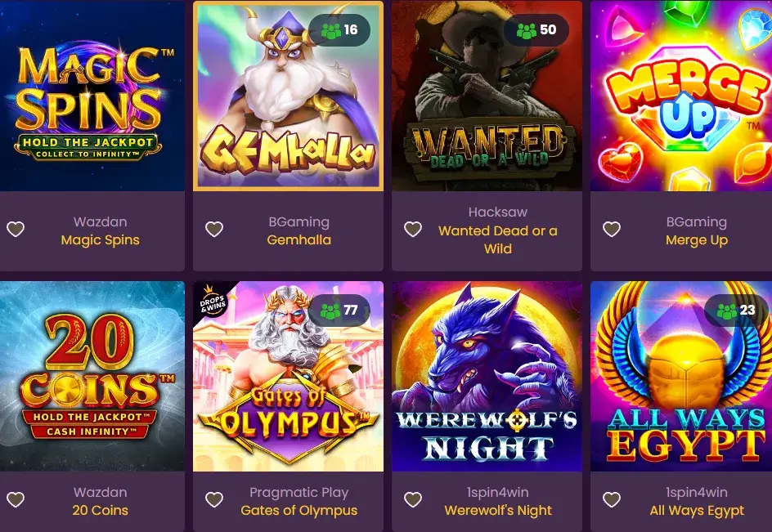Click the 23 players badge on All Ways Egypt
The width and height of the screenshot is (772, 532).
736,311
